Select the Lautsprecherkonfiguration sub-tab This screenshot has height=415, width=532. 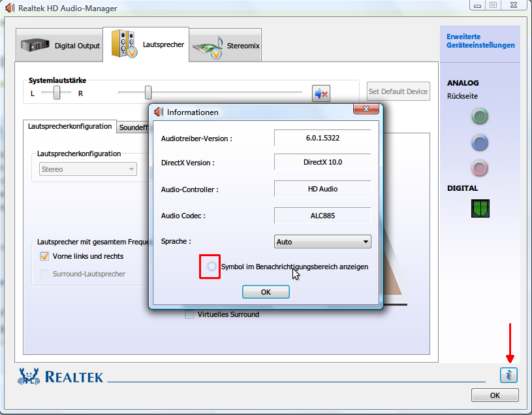(x=70, y=126)
